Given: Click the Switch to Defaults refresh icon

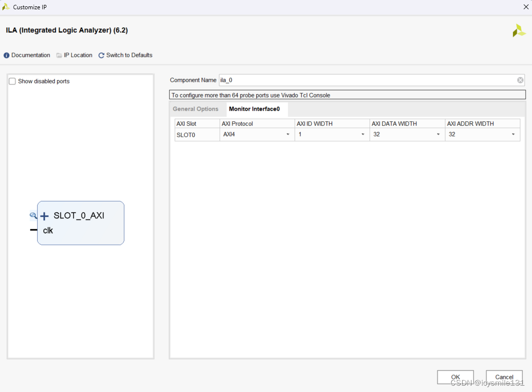Looking at the screenshot, I should pos(101,55).
